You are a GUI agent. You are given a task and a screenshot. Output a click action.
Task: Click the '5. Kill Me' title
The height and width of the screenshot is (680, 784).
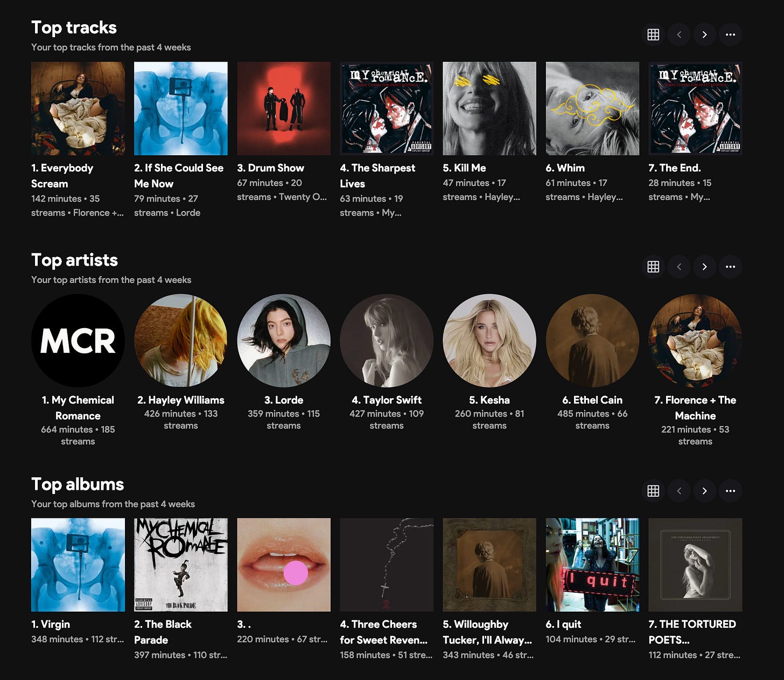coord(464,168)
